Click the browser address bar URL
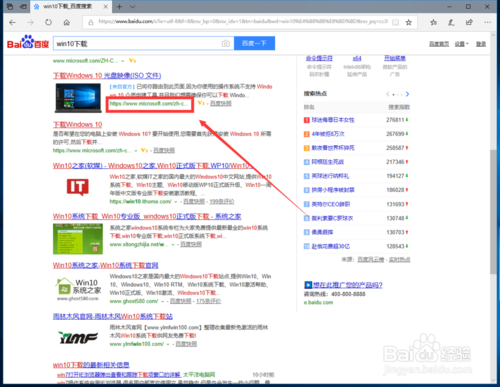This screenshot has height=387, width=500. click(x=243, y=22)
